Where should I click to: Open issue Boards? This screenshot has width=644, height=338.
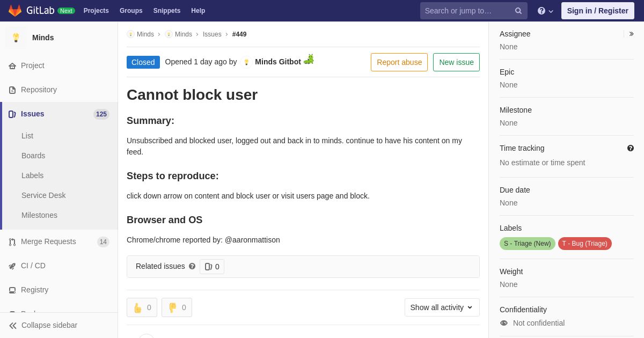coord(33,156)
